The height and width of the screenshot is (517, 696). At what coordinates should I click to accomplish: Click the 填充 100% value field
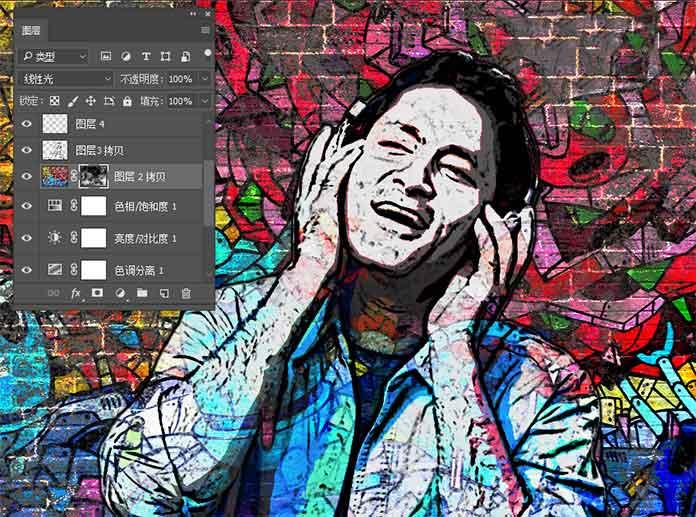[180, 101]
